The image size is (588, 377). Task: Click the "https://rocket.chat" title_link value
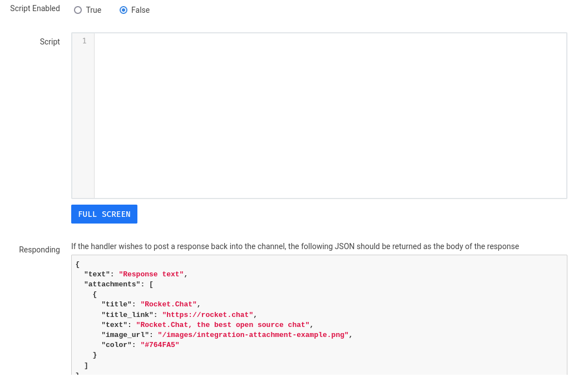207,314
